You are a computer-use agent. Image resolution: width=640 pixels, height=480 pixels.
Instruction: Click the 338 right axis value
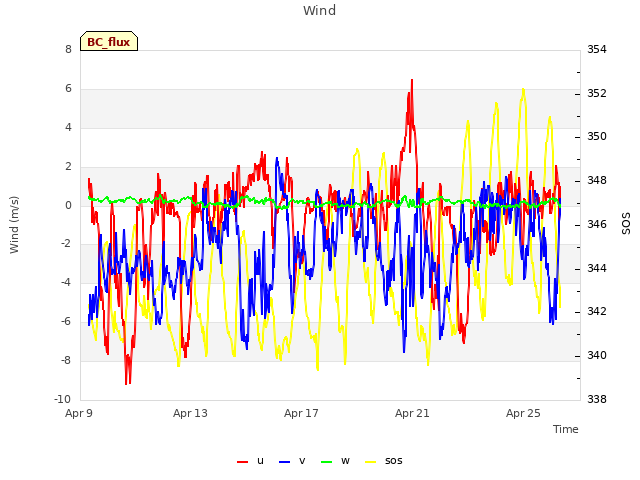coord(597,399)
